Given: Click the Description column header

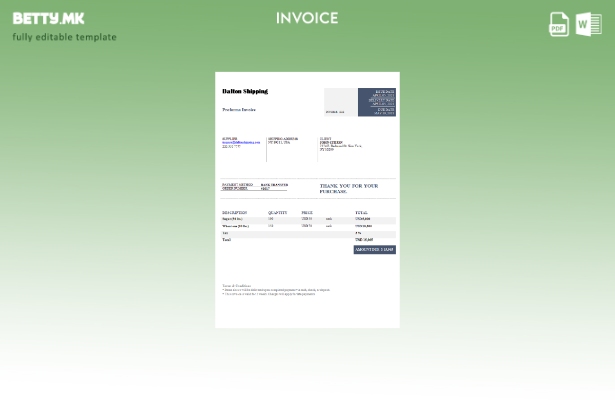Looking at the screenshot, I should click(234, 212).
